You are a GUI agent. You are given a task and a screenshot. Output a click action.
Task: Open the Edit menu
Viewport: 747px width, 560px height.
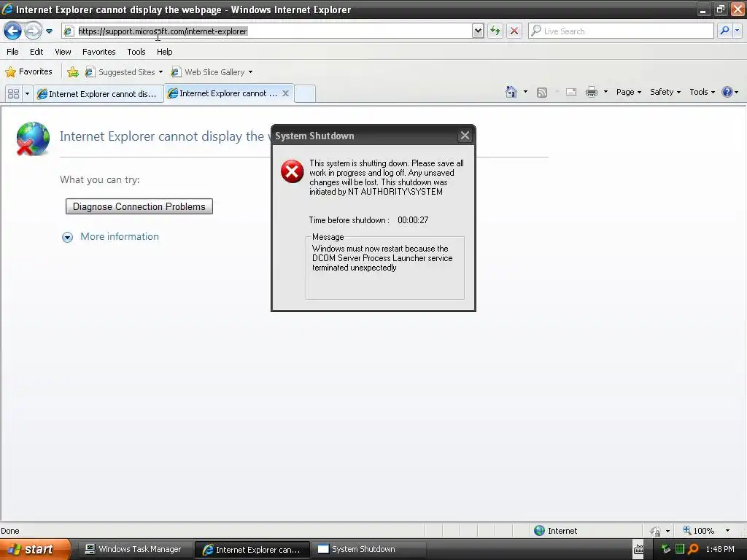pyautogui.click(x=36, y=52)
